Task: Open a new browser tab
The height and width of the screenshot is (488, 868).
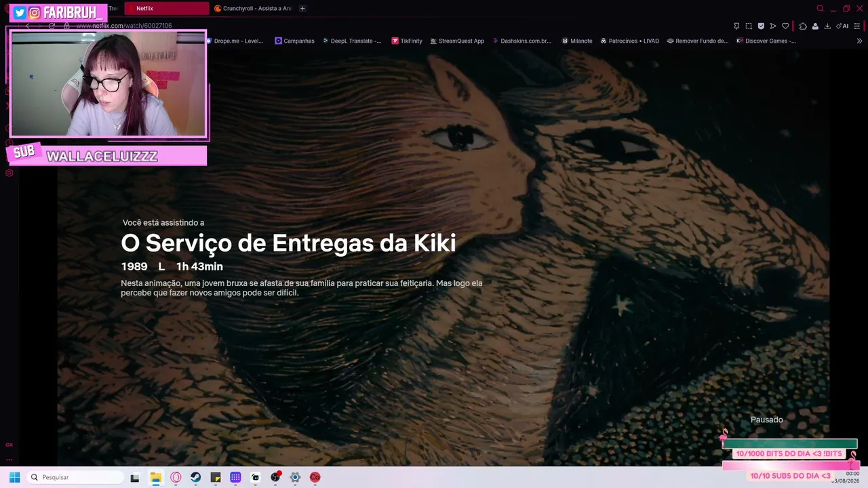Action: point(302,9)
